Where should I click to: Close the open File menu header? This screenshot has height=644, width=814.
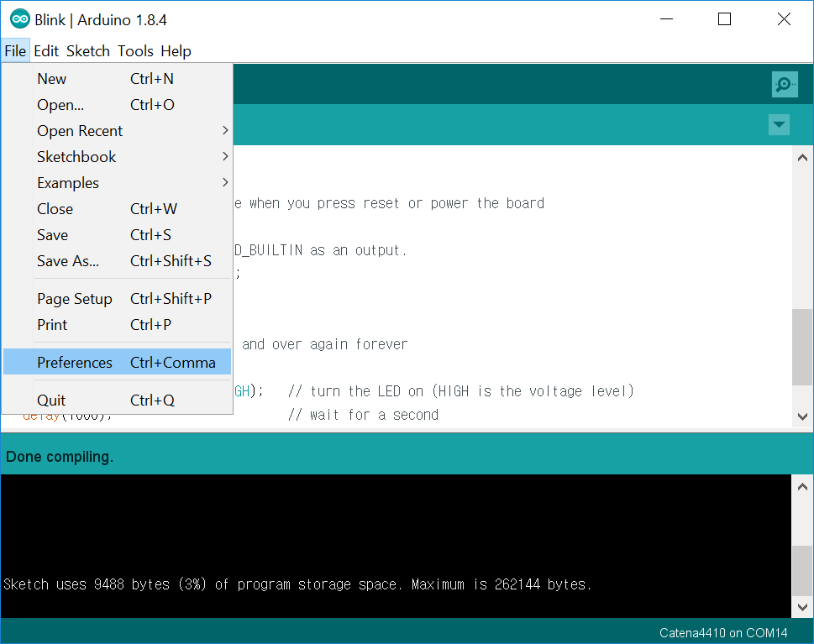click(x=15, y=51)
